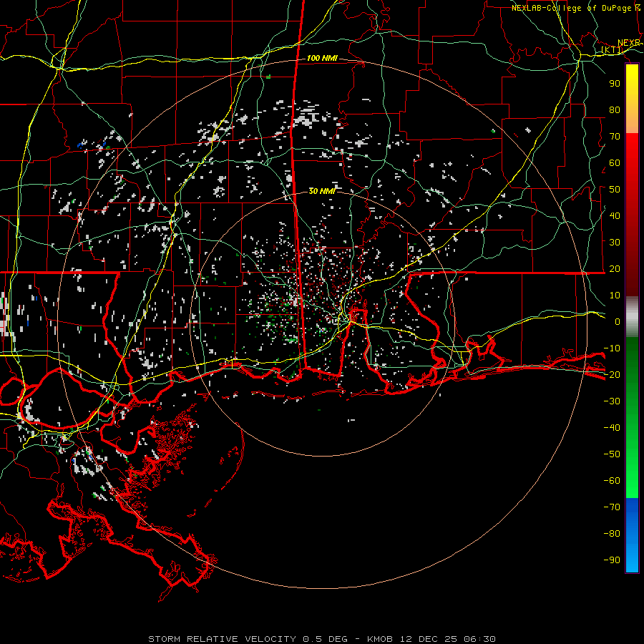
Task: Click the -90 value on velocity scale
Action: pyautogui.click(x=612, y=560)
